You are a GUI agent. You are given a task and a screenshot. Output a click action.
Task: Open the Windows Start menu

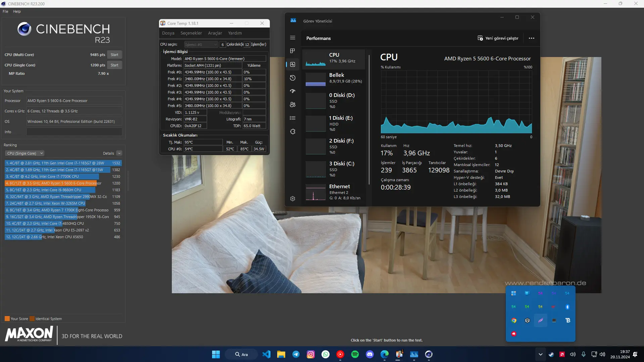click(x=216, y=354)
